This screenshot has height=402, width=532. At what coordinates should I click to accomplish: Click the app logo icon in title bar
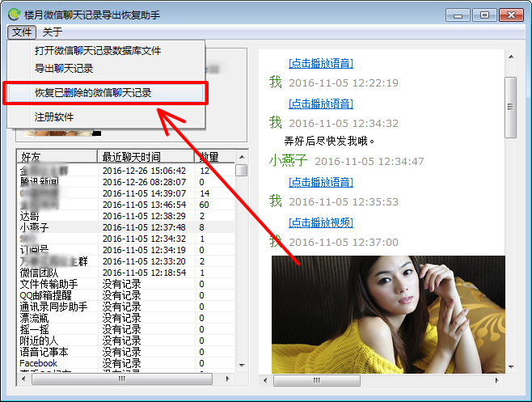(x=15, y=15)
